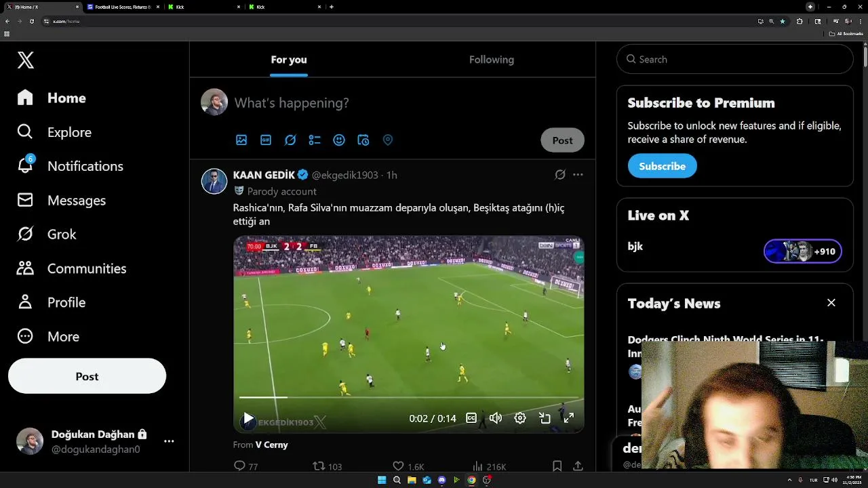This screenshot has height=488, width=868.
Task: Add a poll to the post
Action: click(x=315, y=140)
